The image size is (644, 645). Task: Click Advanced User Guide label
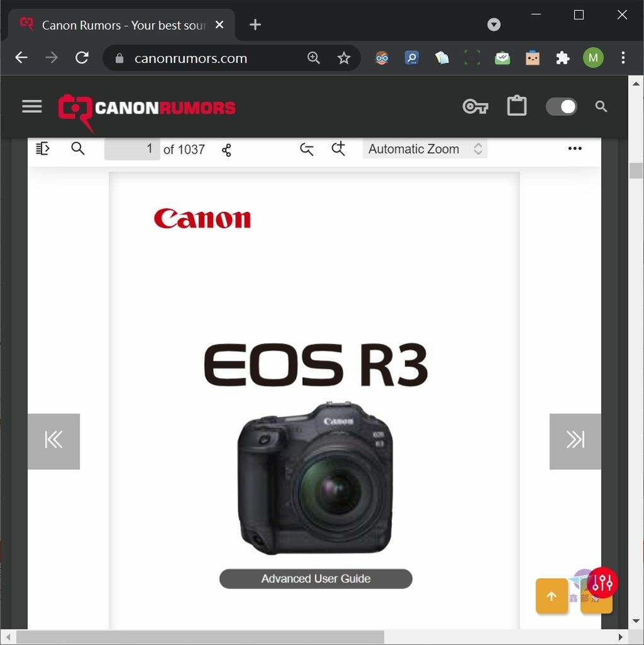[x=316, y=579]
